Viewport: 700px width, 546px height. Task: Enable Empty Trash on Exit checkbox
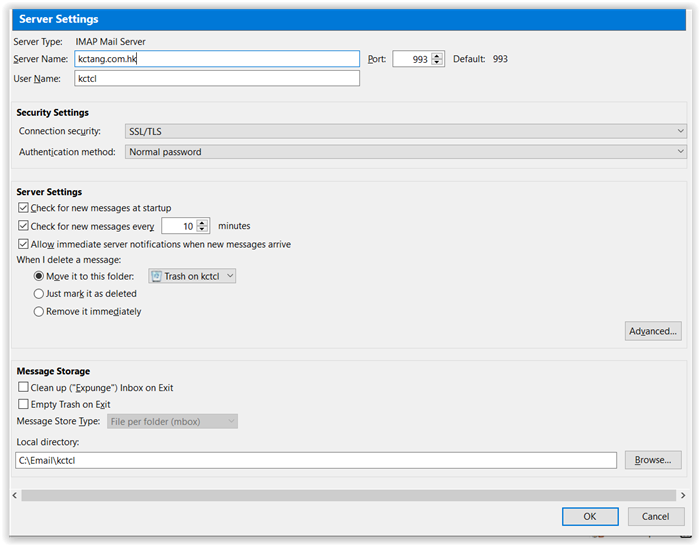(23, 404)
